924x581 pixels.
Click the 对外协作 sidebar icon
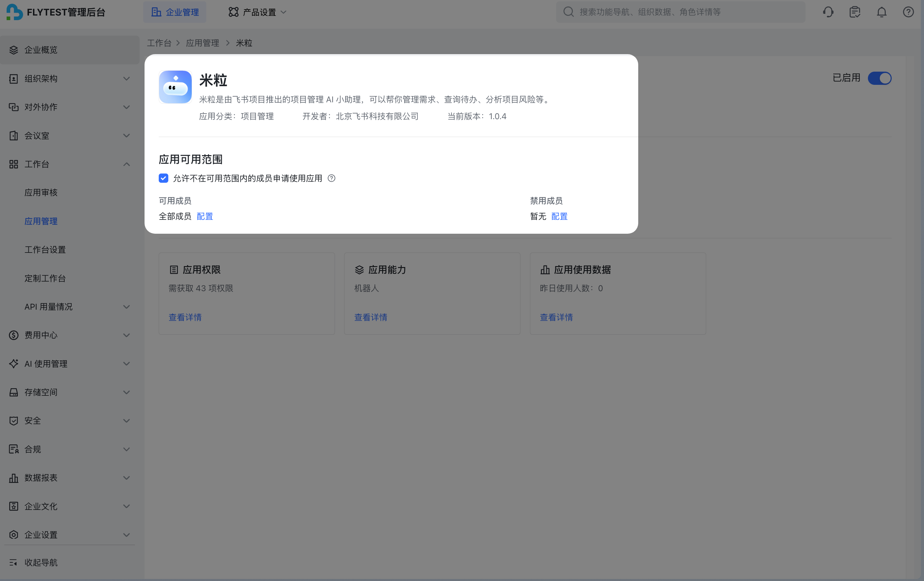tap(14, 107)
